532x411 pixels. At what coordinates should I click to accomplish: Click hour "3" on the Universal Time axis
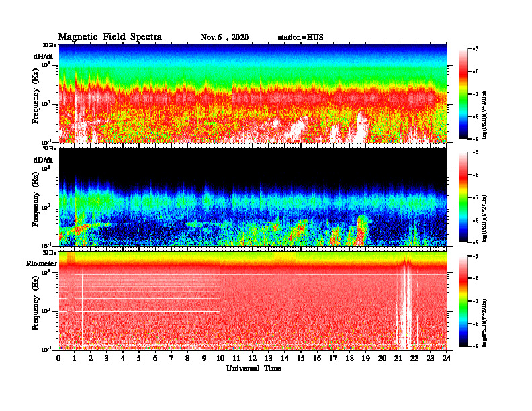(x=107, y=359)
